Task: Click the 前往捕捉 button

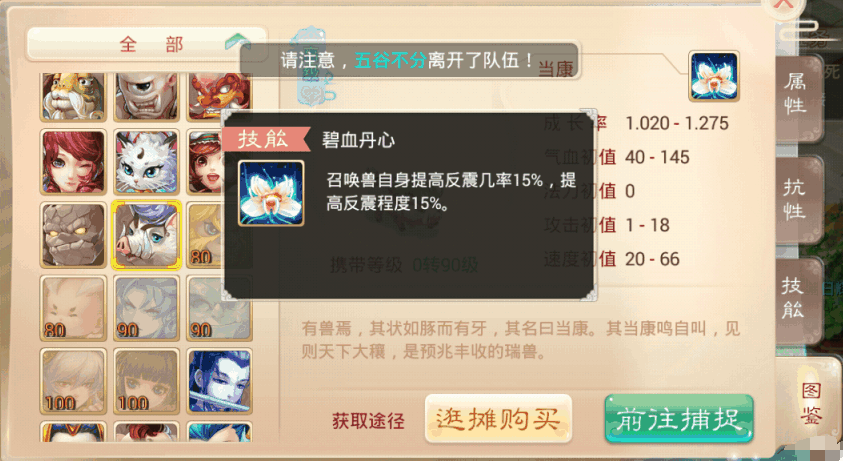Action: pos(679,419)
